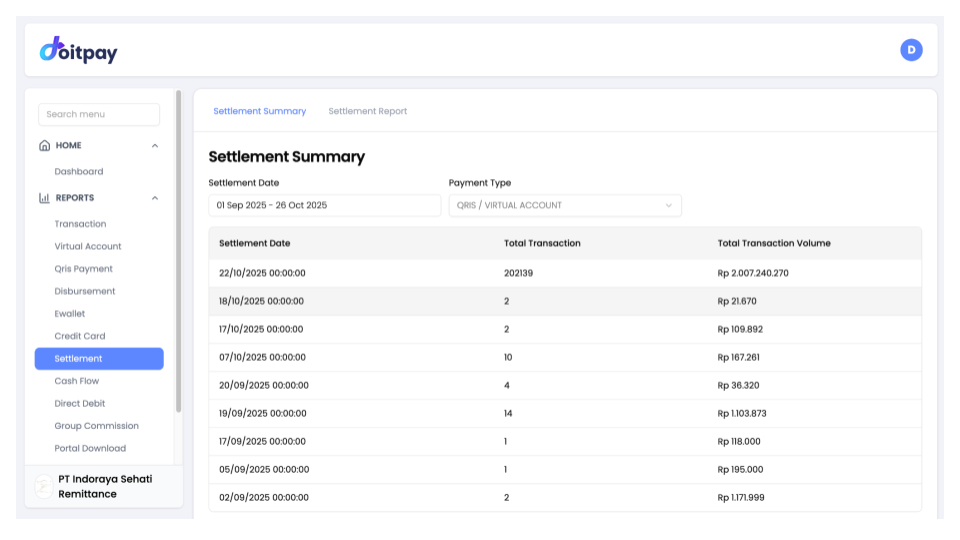Click transaction count 14 for 19/09/2025
The width and height of the screenshot is (960, 540).
coord(508,413)
